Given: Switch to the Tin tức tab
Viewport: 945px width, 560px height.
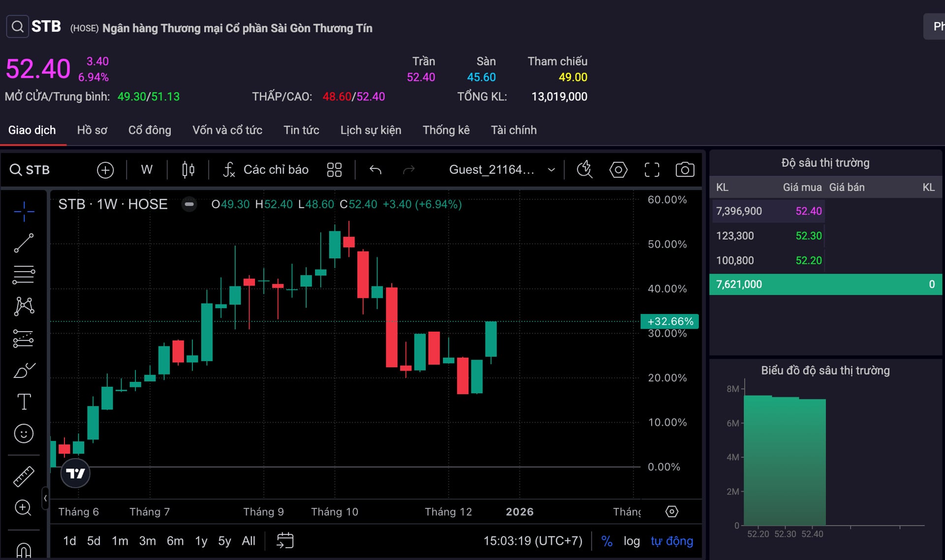Looking at the screenshot, I should pyautogui.click(x=301, y=130).
